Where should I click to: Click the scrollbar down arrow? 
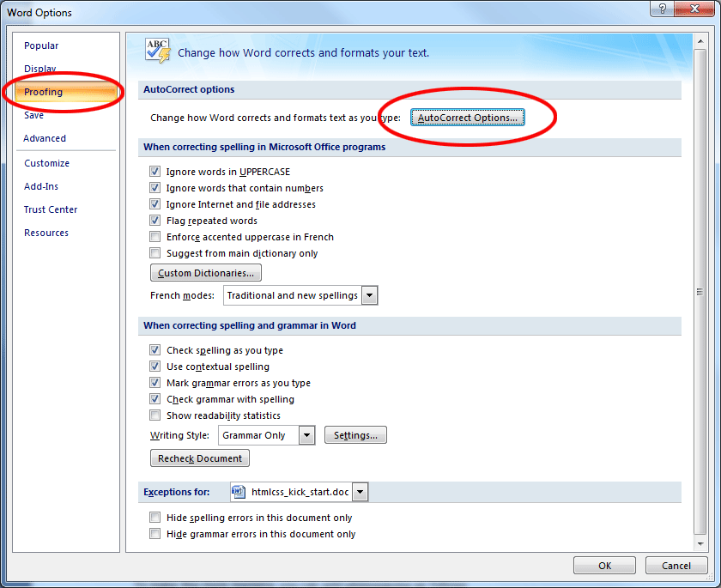pos(700,543)
